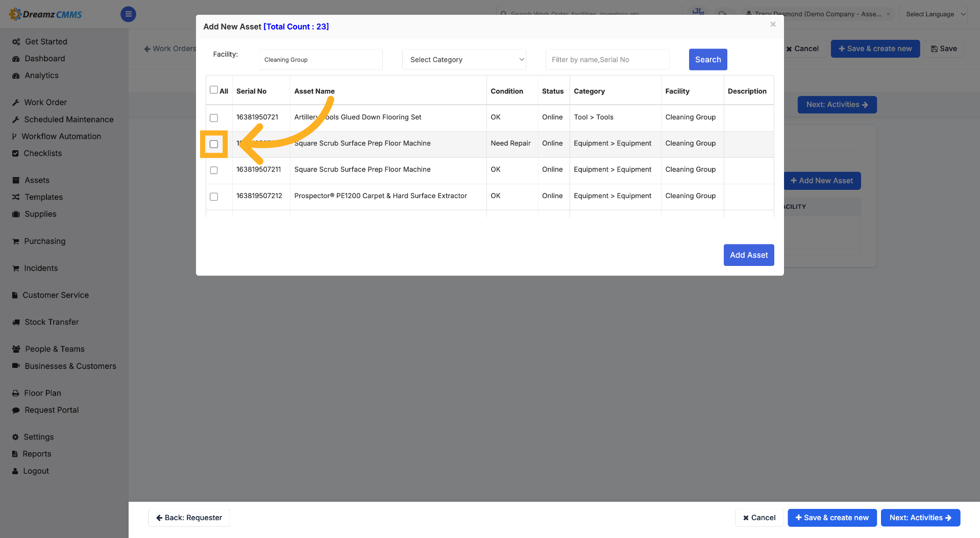Screen dimensions: 980x538
Task: Open the Cleaning Group facility selector
Action: pos(321,60)
